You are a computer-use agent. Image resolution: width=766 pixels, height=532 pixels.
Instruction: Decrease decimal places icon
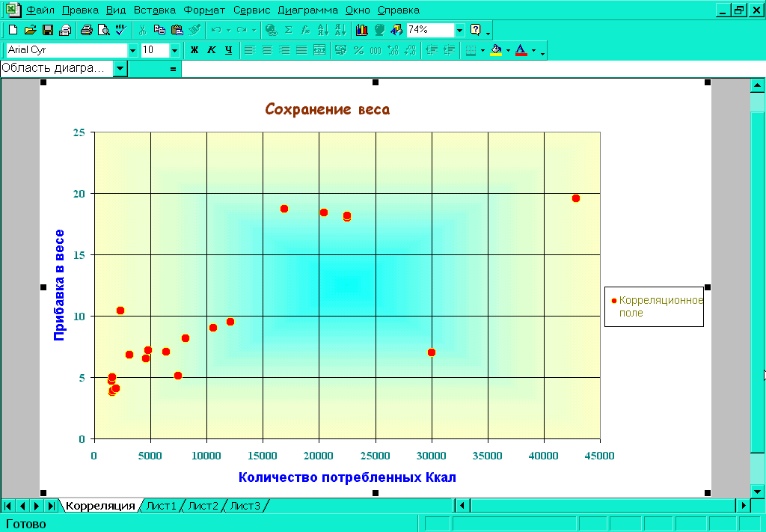[x=411, y=50]
